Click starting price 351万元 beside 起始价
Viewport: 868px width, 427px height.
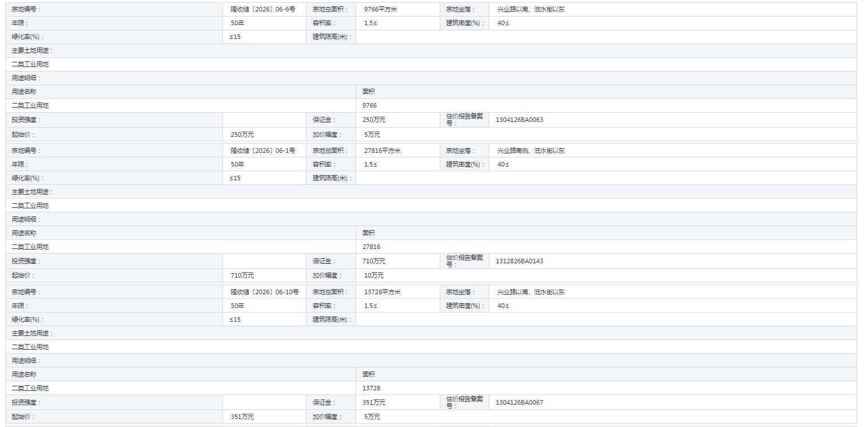(x=242, y=417)
